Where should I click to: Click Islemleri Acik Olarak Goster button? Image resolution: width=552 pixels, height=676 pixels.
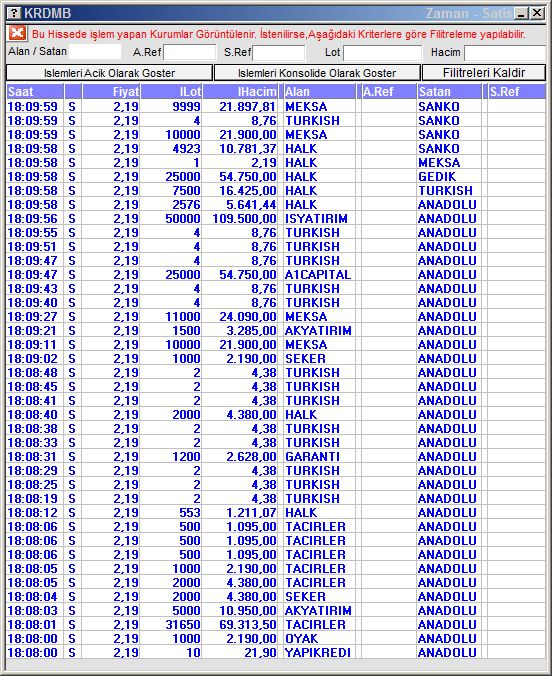click(x=110, y=73)
